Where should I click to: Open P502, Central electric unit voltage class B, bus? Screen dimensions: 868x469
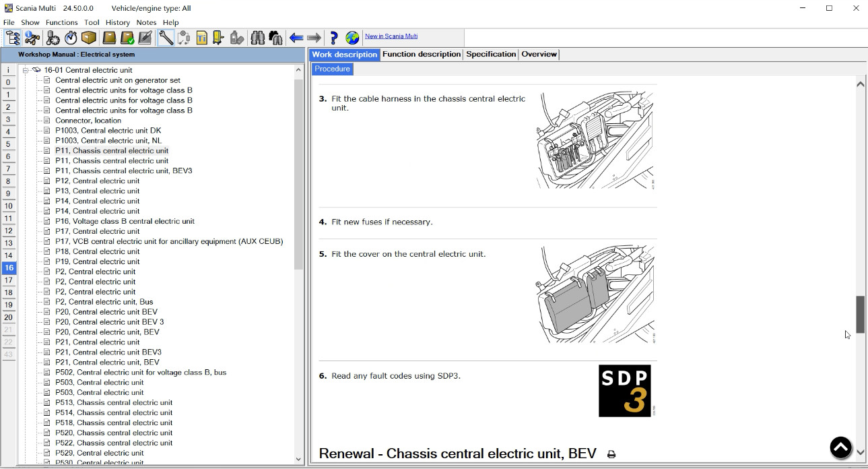click(x=141, y=373)
